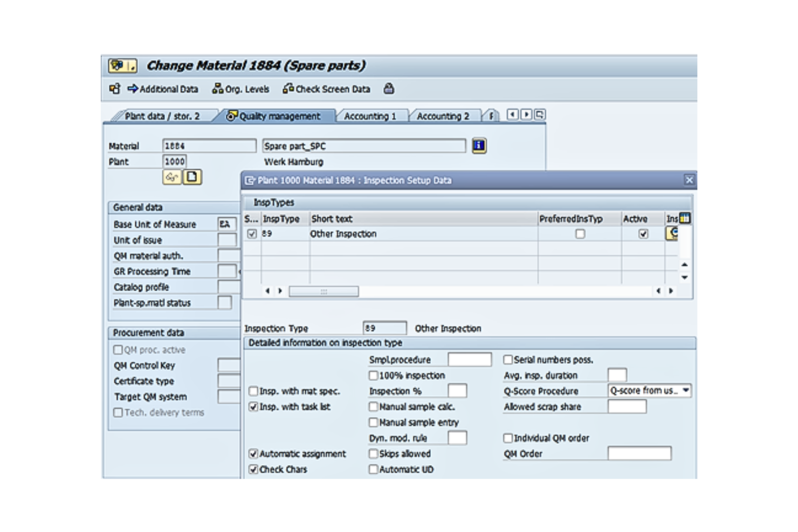This screenshot has width=798, height=532.
Task: Click the down arrow on the InspTypes scrollbar
Action: 684,277
